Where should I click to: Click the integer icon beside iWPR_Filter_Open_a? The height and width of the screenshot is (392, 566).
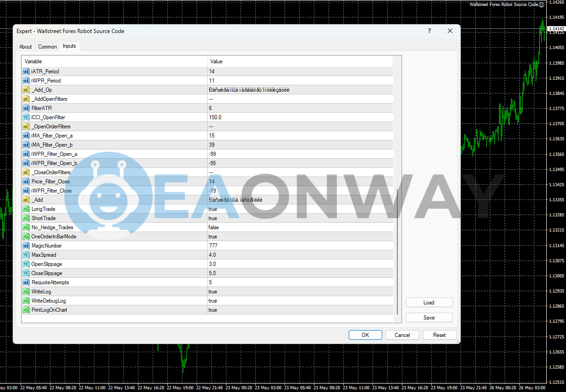26,154
